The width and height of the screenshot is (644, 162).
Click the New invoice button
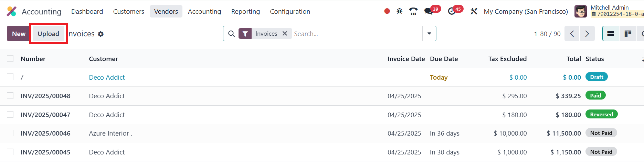[19, 34]
